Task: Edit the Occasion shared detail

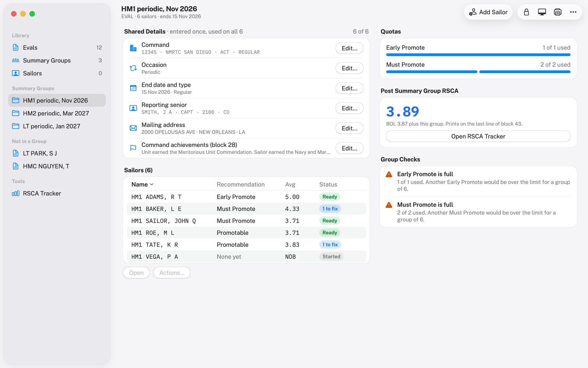Action: click(x=349, y=68)
